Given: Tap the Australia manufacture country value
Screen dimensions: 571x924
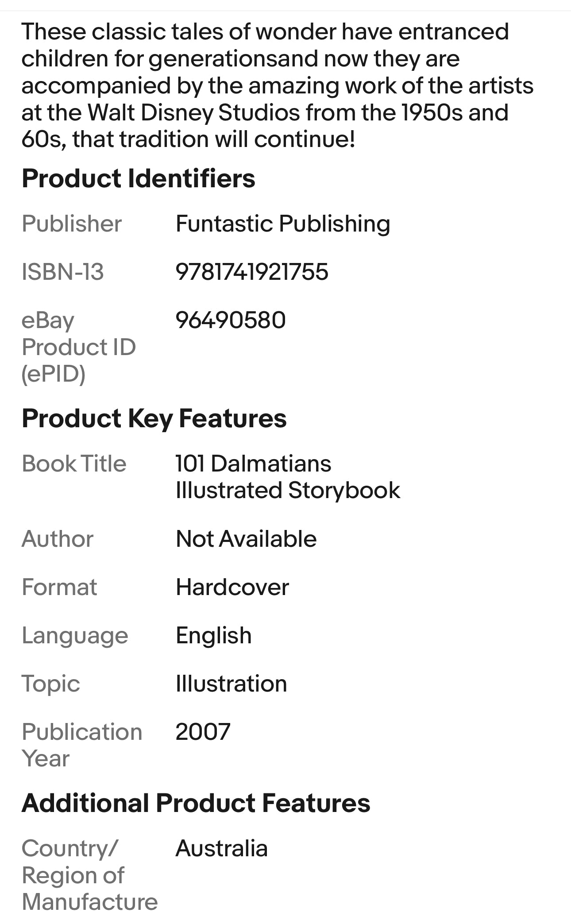Looking at the screenshot, I should click(x=221, y=849).
